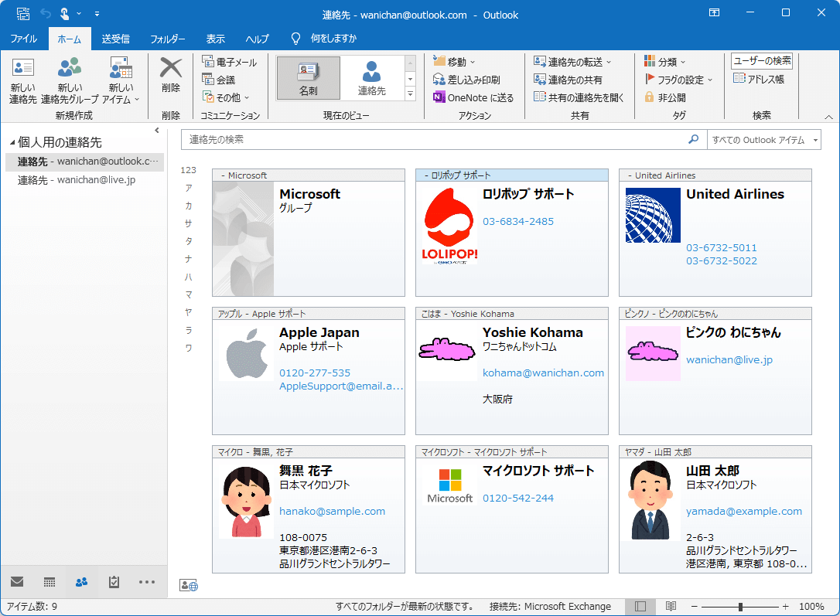Adjust the zoom slider handle
The image size is (840, 616).
click(740, 607)
